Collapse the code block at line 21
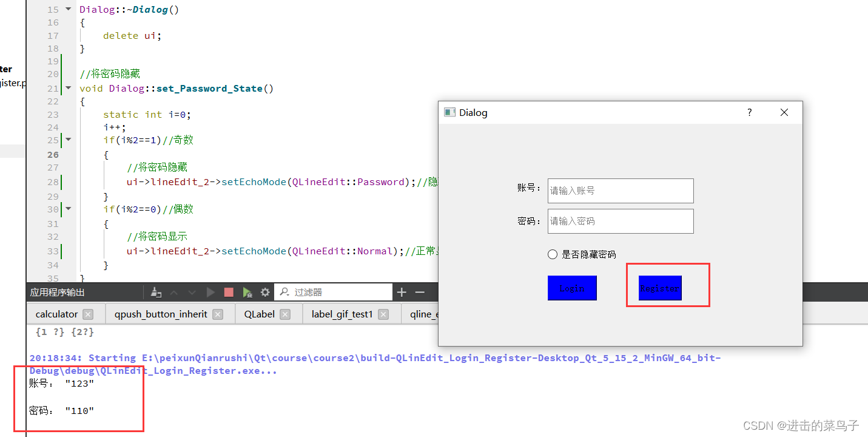The width and height of the screenshot is (868, 437). (67, 87)
